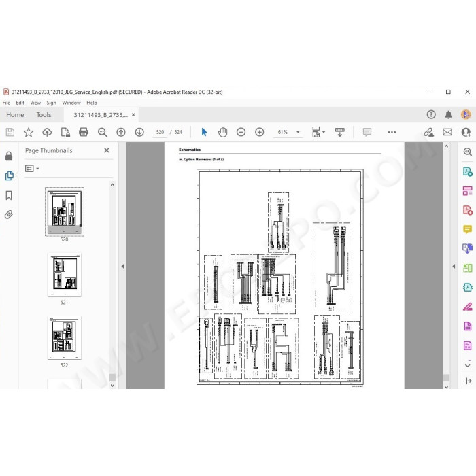The height and width of the screenshot is (476, 476).
Task: Open the user account avatar
Action: click(x=466, y=114)
